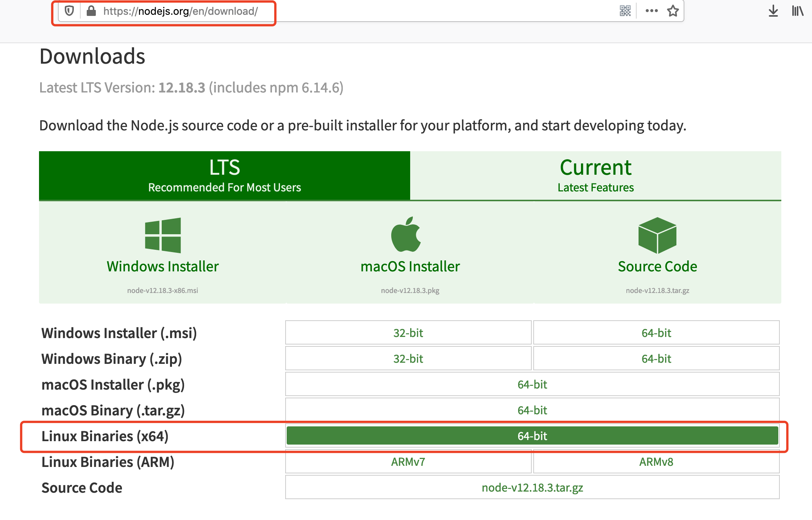Click the padlock site security icon
Viewport: 812px width, 520px height.
[91, 11]
